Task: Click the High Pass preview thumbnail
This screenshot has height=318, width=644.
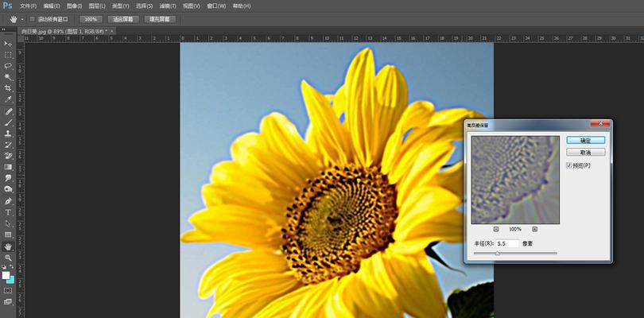Action: (x=515, y=180)
